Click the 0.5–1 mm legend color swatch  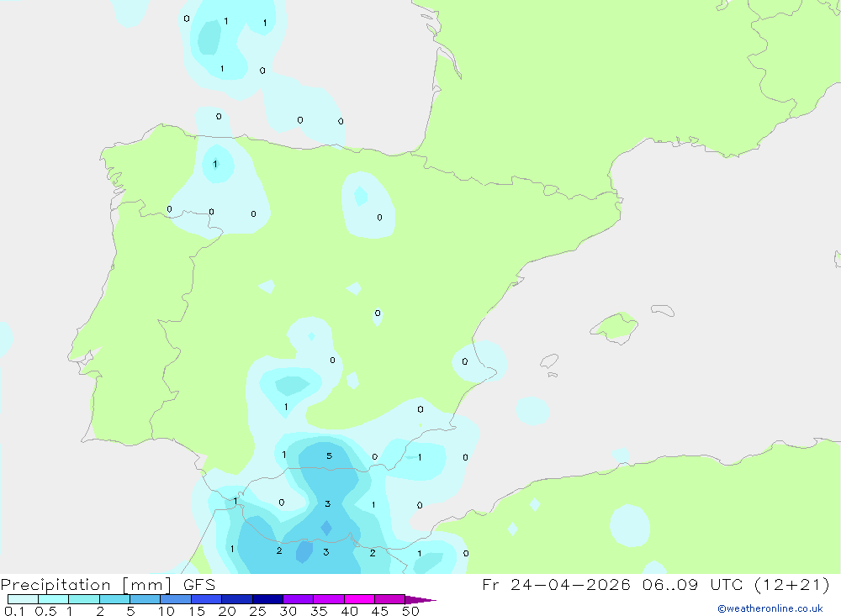click(x=54, y=599)
